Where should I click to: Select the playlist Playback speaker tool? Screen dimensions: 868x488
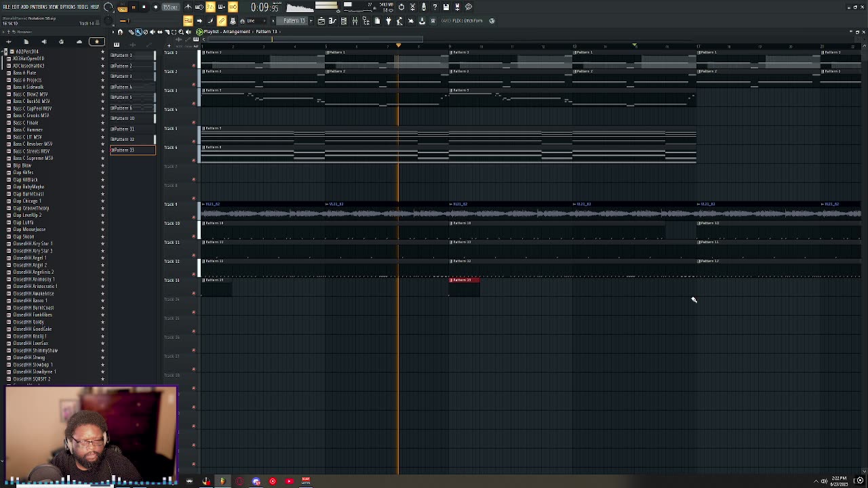[189, 32]
